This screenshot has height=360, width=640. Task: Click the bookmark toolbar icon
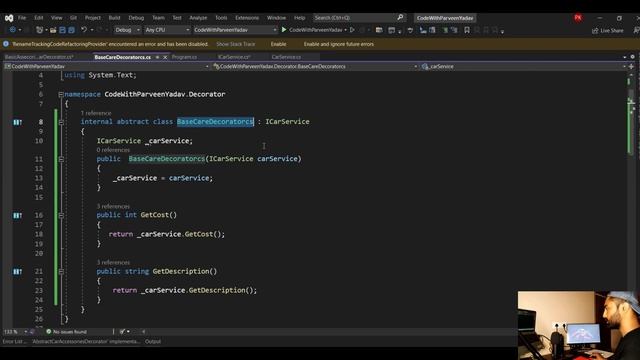(x=467, y=30)
